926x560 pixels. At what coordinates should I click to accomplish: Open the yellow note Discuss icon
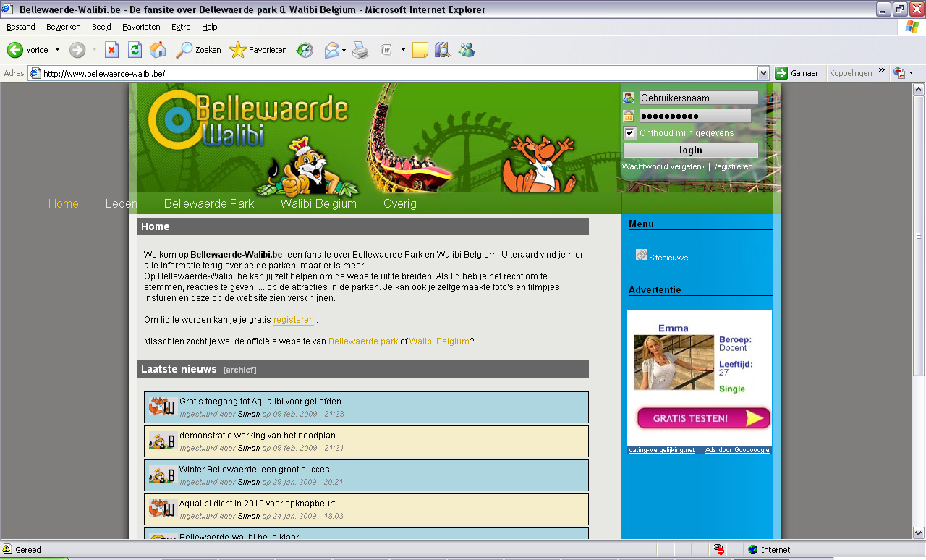[420, 50]
